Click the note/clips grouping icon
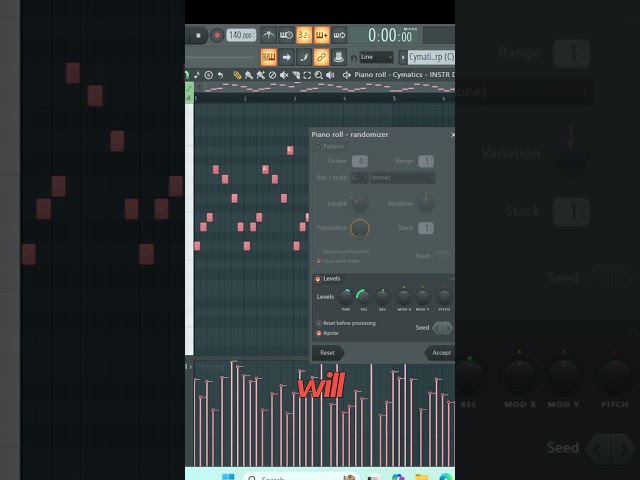The image size is (640, 480). pos(304,57)
